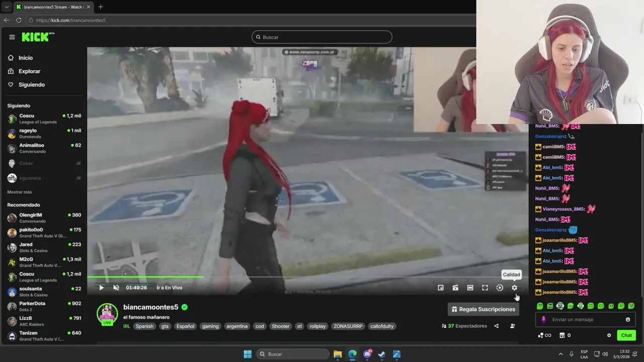The image size is (644, 362).
Task: Go to Inicio in the sidebar
Action: click(x=25, y=58)
